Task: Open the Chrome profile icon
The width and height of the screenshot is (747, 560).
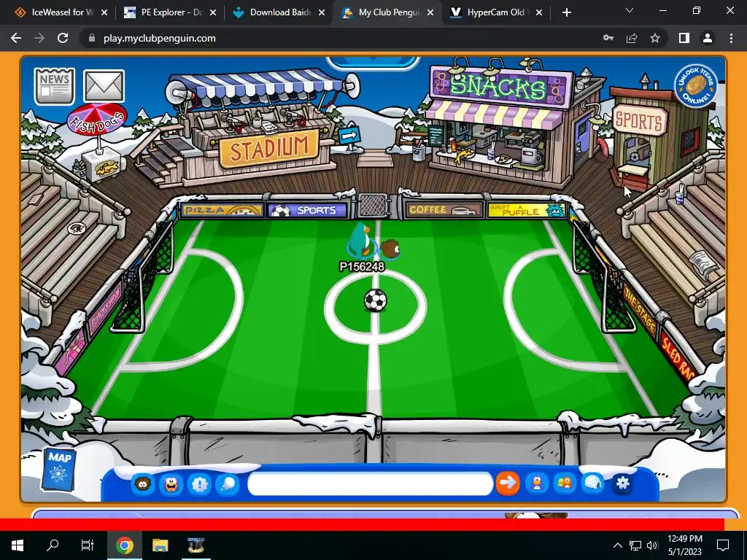Action: 708,38
